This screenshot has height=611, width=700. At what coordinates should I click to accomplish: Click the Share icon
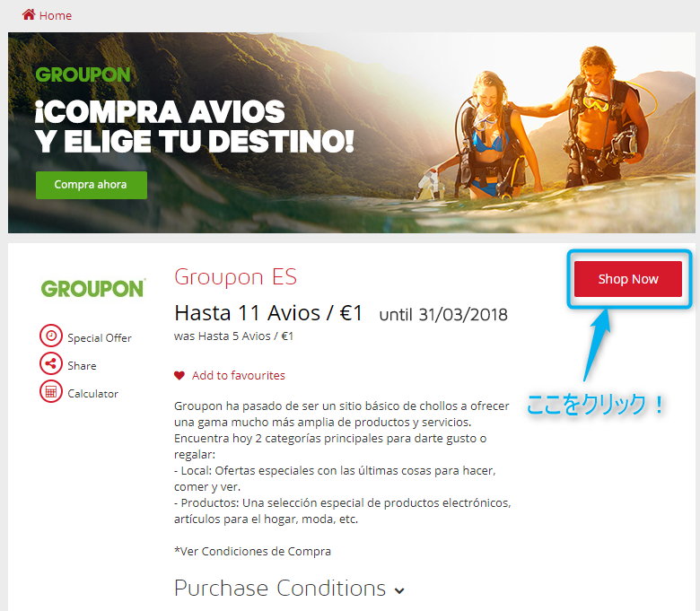point(51,363)
